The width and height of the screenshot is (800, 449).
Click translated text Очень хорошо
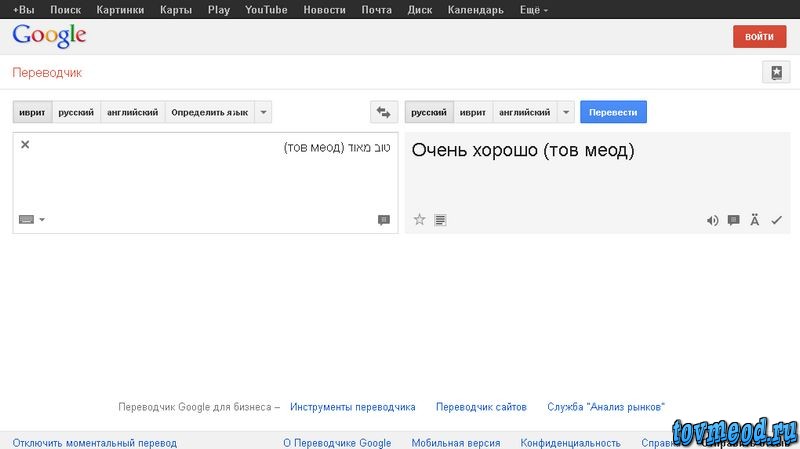(474, 150)
